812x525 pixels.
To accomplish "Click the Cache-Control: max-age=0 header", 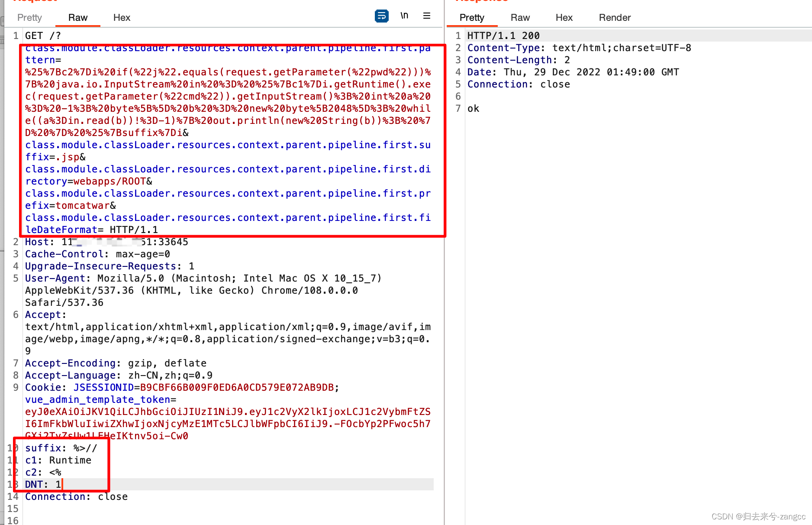I will click(x=97, y=254).
